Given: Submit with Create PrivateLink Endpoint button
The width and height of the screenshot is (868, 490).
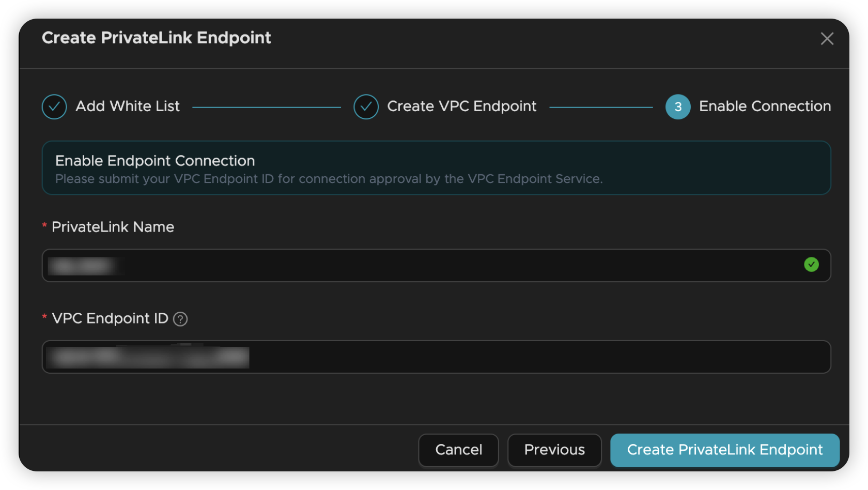Looking at the screenshot, I should click(x=724, y=450).
